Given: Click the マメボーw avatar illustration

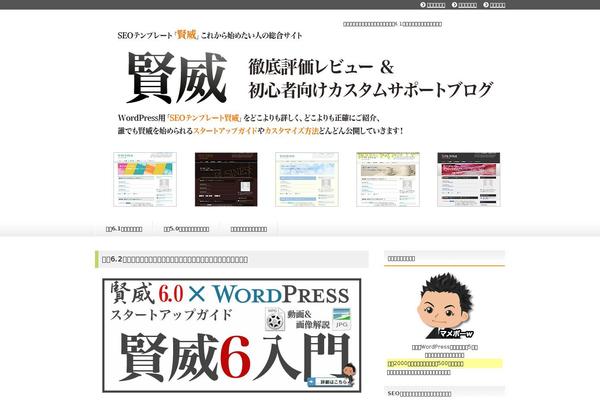Looking at the screenshot, I should (x=445, y=306).
